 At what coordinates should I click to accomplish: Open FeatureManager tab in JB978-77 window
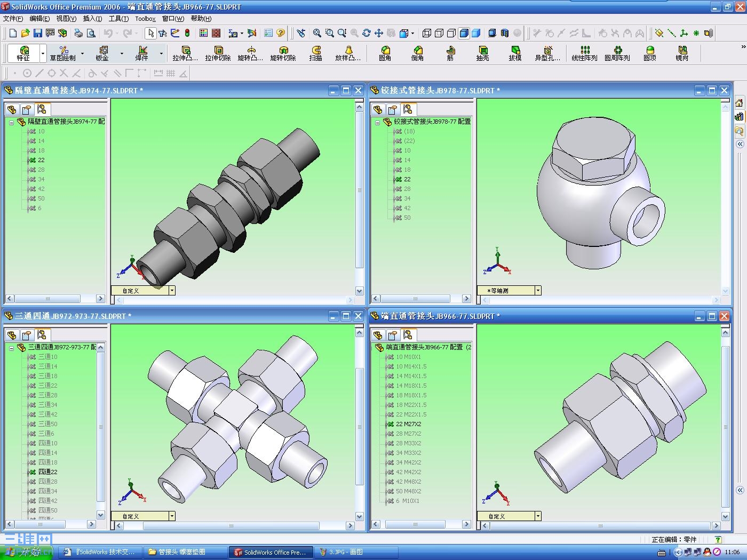coord(378,109)
